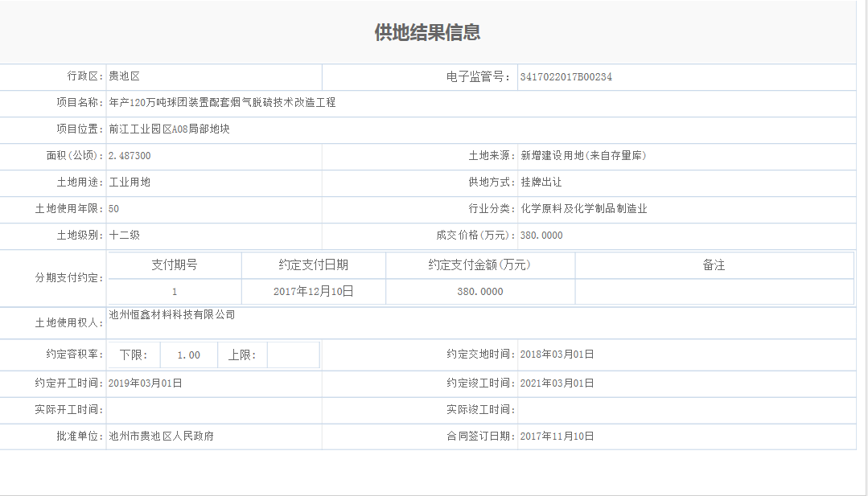Image resolution: width=868 pixels, height=496 pixels.
Task: Select the electronic supervision number 3417022017B00234
Action: (566, 77)
